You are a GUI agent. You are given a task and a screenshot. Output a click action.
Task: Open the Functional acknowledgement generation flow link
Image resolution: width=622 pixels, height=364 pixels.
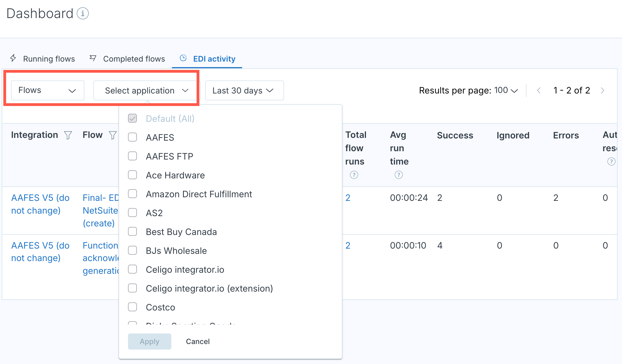click(x=101, y=258)
